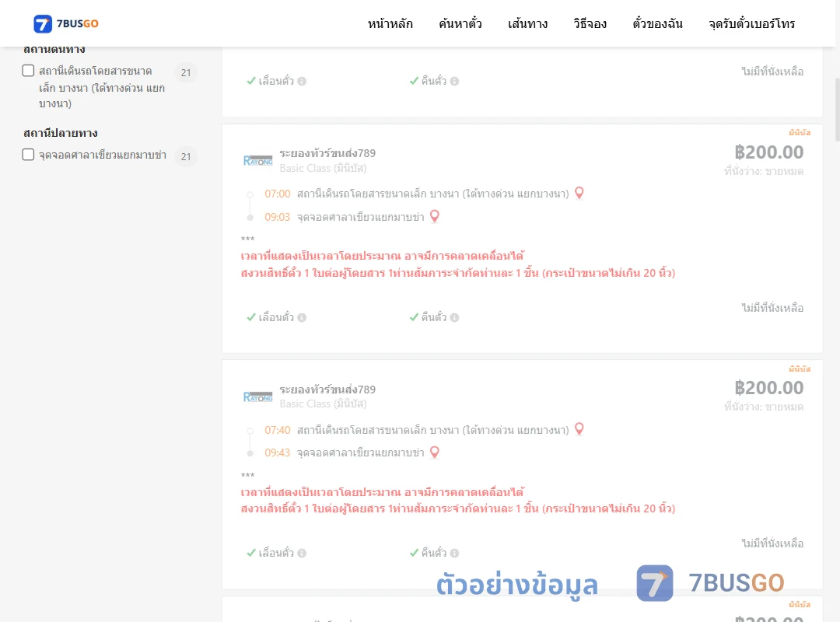Click มินิบัส tag on 07:40 trip card
The width and height of the screenshot is (840, 622).
[800, 369]
